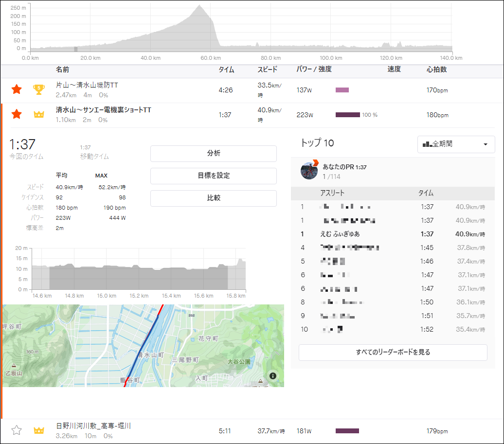Open the 全期間 leaderboard period dropdown
504x444 pixels.
click(x=456, y=144)
